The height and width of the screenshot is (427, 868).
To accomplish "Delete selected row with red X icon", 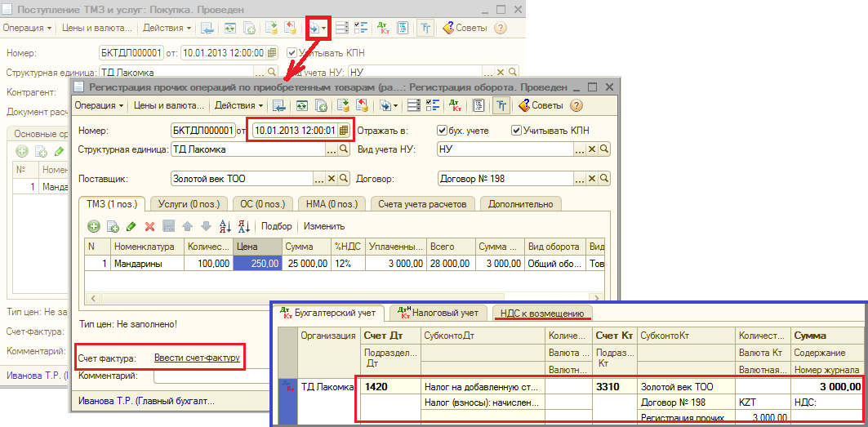I will click(149, 226).
